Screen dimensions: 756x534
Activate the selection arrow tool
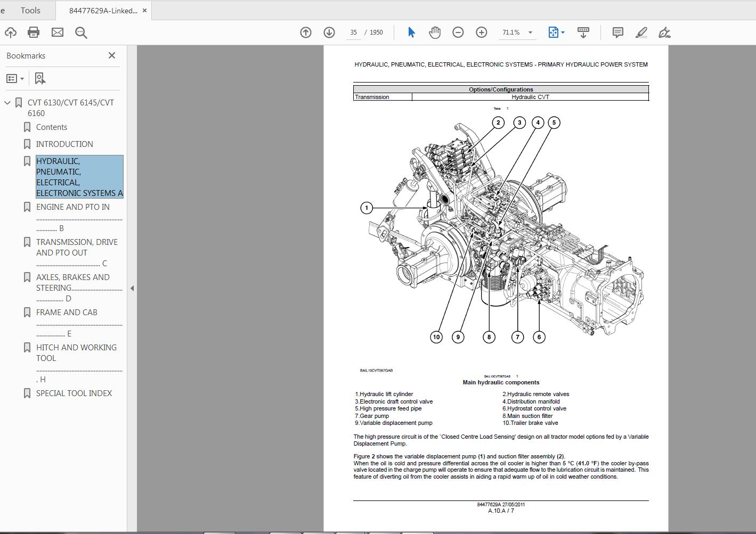[411, 32]
